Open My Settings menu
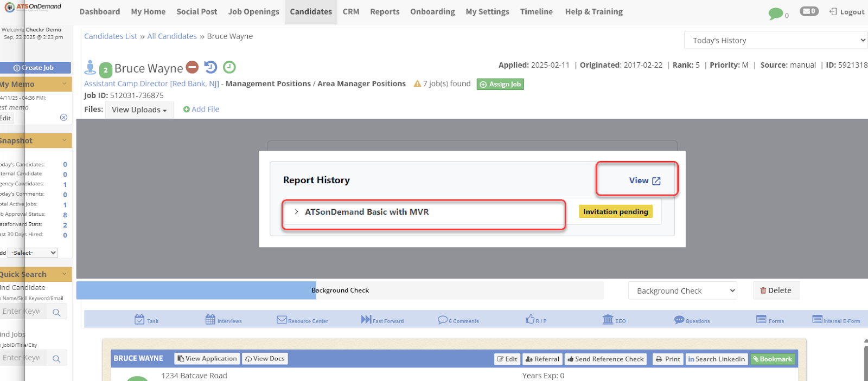 click(x=487, y=11)
